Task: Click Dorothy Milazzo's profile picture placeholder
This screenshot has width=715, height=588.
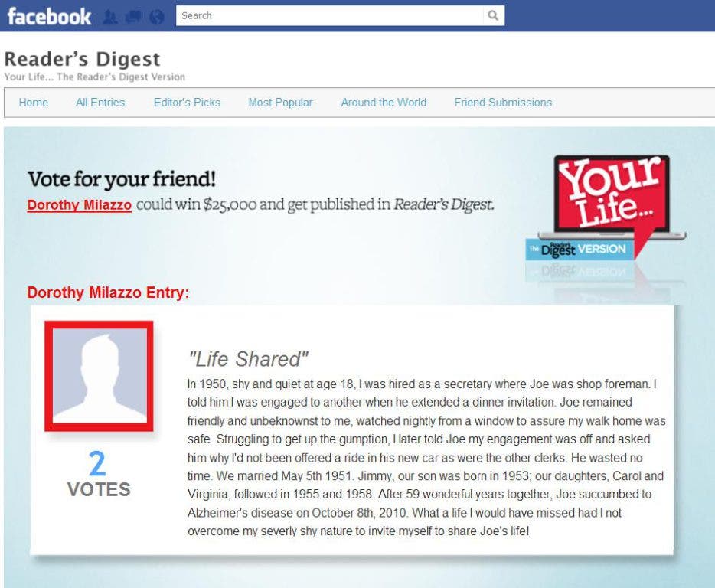Action: 99,376
